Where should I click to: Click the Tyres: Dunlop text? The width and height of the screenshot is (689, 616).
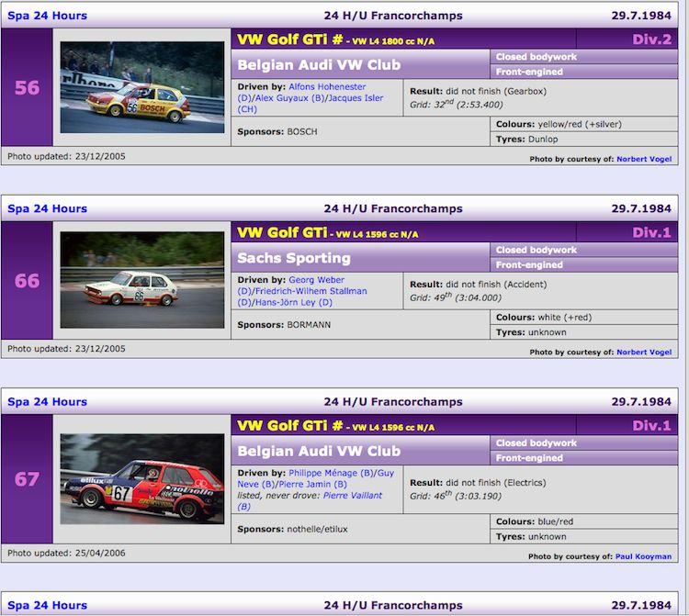pos(526,140)
